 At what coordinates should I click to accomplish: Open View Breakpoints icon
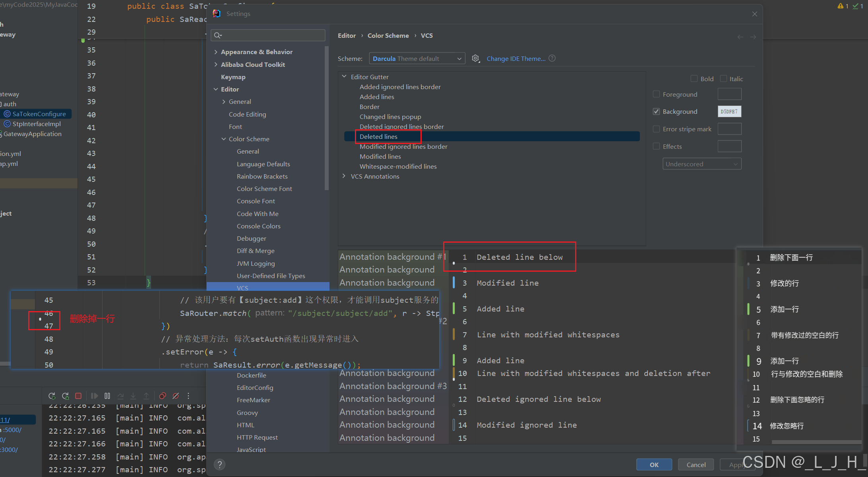163,396
